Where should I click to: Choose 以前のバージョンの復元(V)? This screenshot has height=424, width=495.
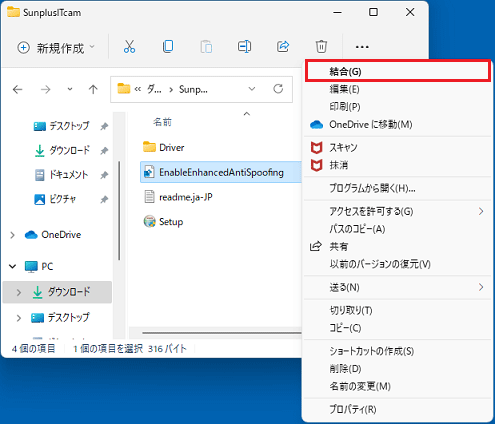click(x=398, y=264)
